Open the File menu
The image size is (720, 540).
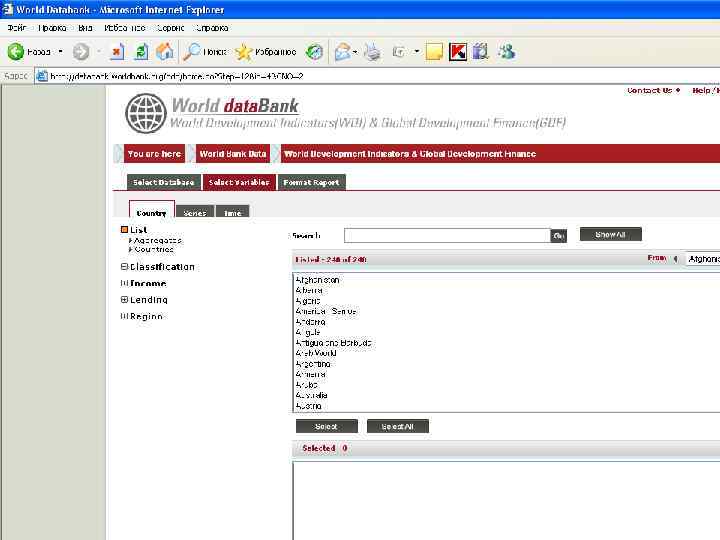coord(17,28)
